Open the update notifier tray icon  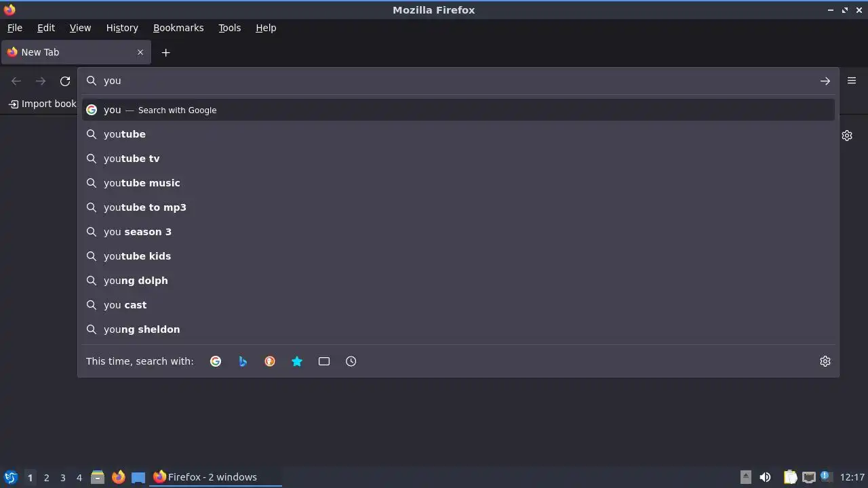pyautogui.click(x=826, y=477)
